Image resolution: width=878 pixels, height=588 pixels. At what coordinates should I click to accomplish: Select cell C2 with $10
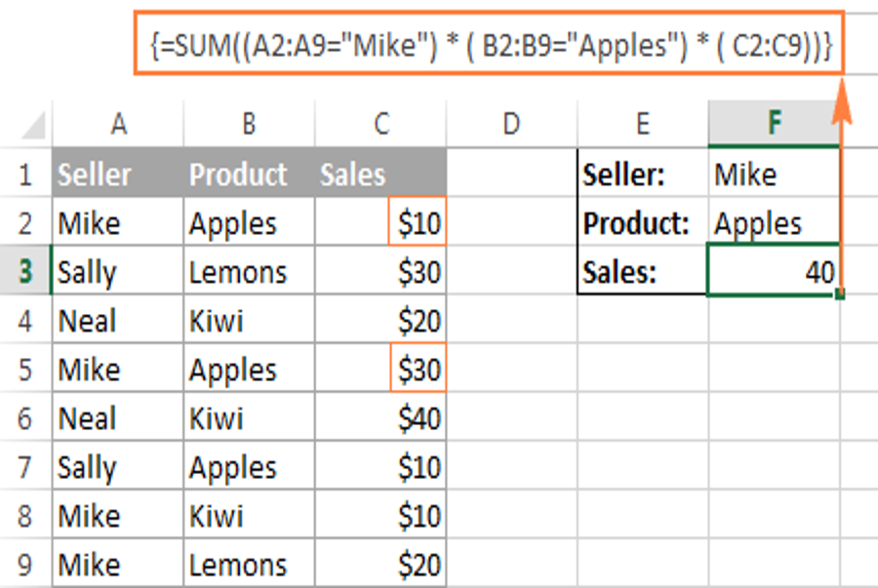tap(417, 224)
